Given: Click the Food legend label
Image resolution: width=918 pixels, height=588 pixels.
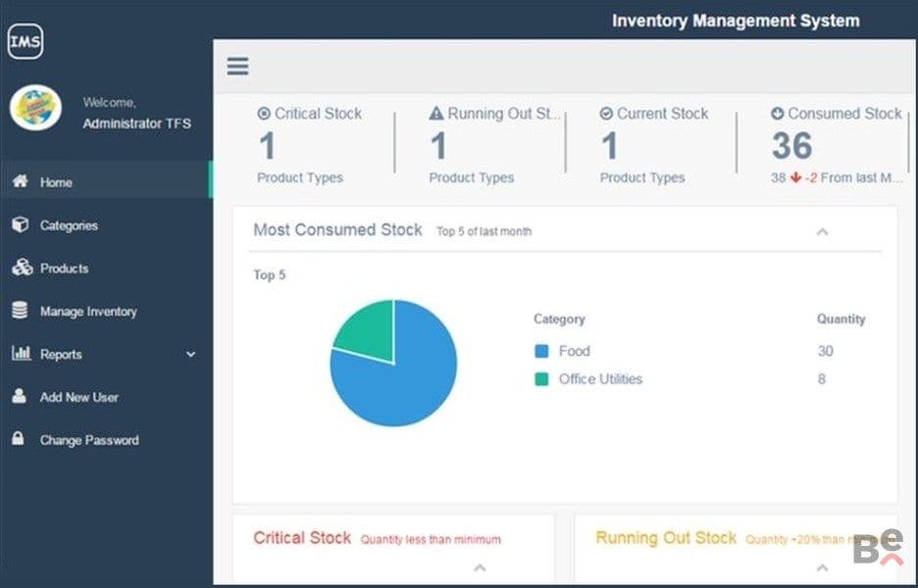Looking at the screenshot, I should (x=575, y=351).
